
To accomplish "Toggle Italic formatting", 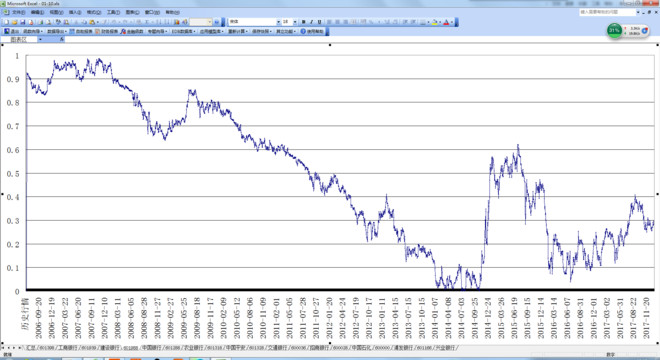I will point(311,22).
